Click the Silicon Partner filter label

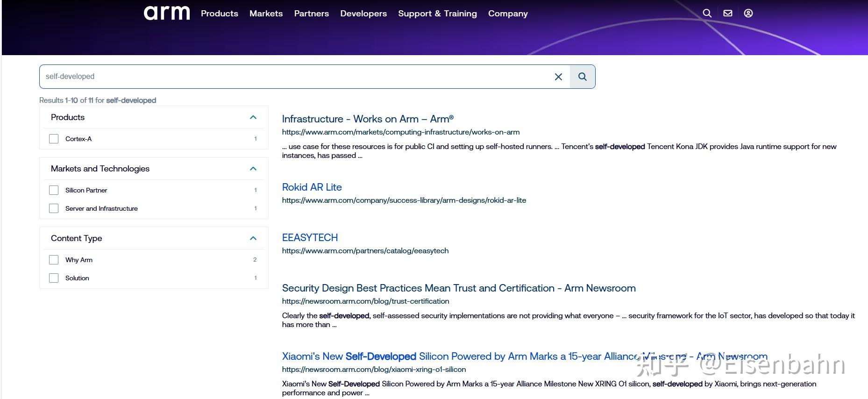(x=86, y=190)
